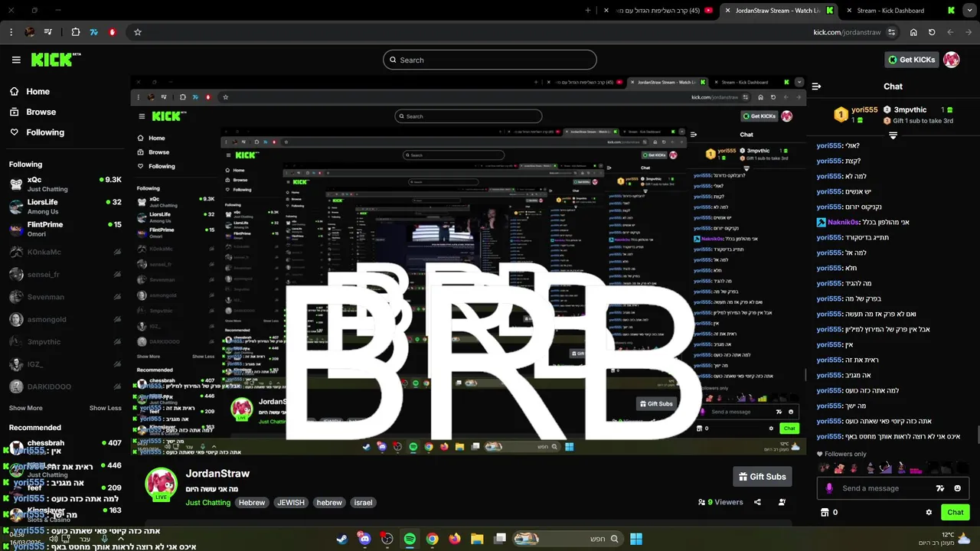980x551 pixels.
Task: Bookmark page with star icon
Action: [138, 32]
